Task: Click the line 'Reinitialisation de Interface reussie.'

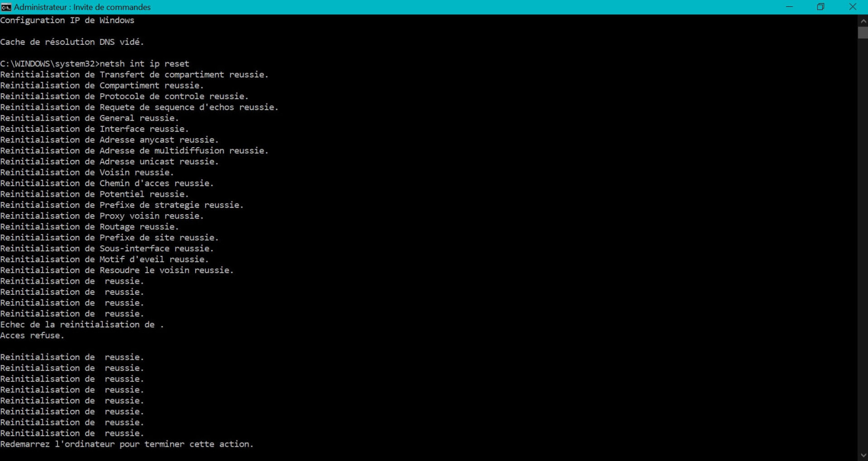Action: coord(94,129)
